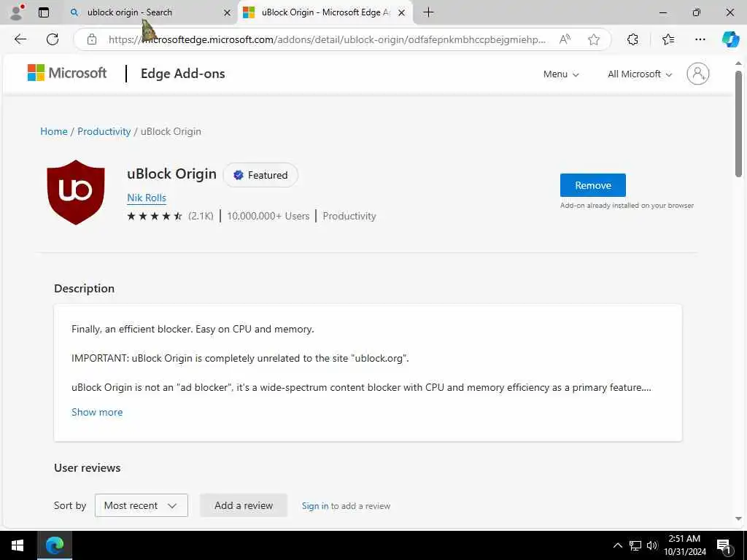The image size is (747, 560).
Task: Click 10,000,000+ Users text
Action: coord(268,216)
